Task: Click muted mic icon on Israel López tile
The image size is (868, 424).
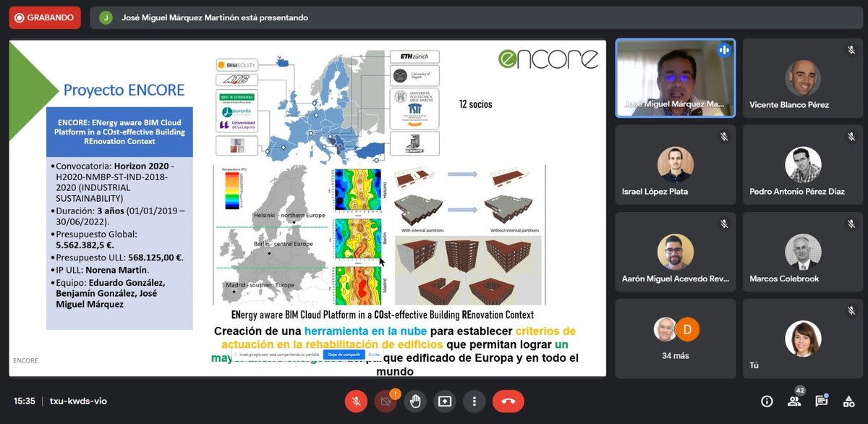Action: [724, 137]
